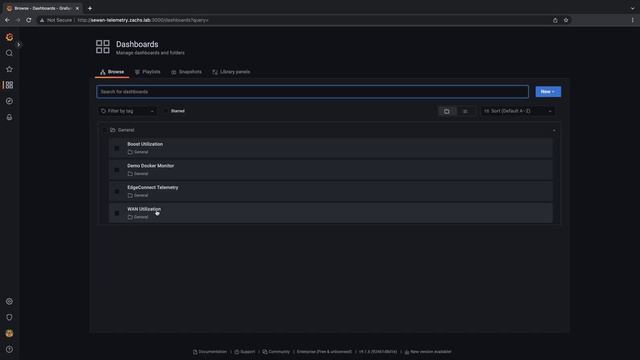Open the Demo Docker Monitor dashboard
Screen dimensions: 640x360
151,166
